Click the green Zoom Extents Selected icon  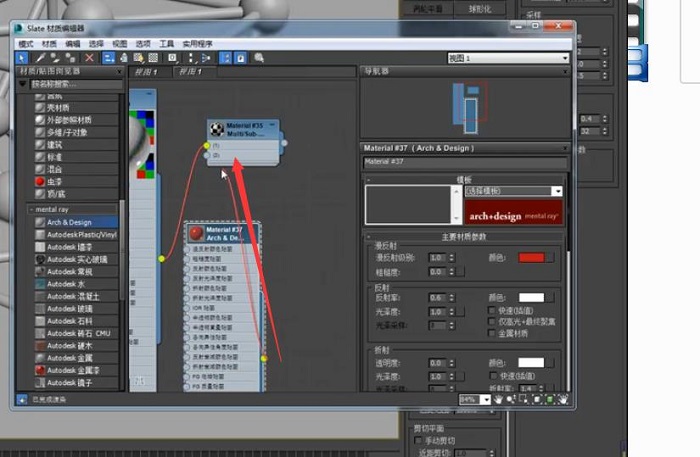pyautogui.click(x=550, y=399)
